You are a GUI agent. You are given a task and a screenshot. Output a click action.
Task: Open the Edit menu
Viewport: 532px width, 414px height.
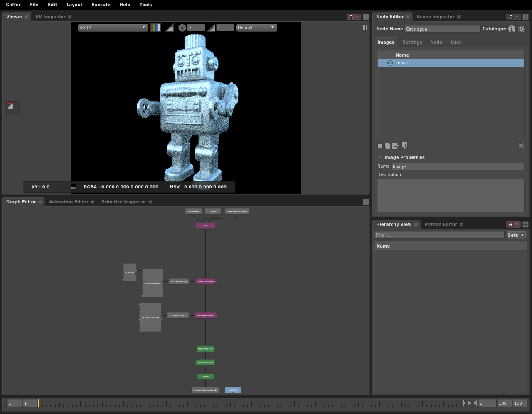(52, 5)
